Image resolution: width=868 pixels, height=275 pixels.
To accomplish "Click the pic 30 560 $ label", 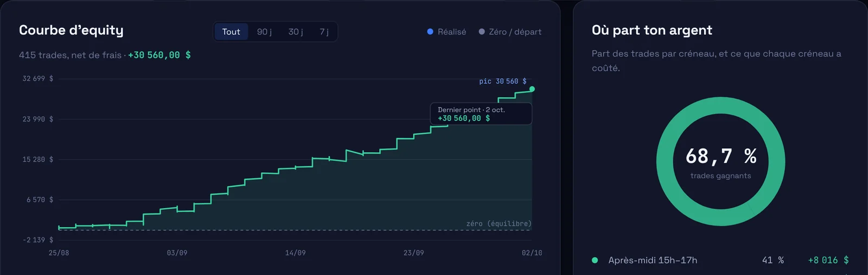I will tap(503, 81).
